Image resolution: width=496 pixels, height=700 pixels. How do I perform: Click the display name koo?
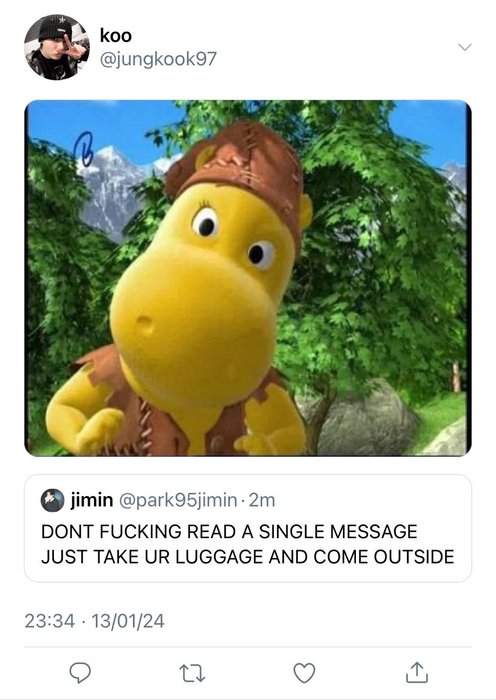pos(116,36)
